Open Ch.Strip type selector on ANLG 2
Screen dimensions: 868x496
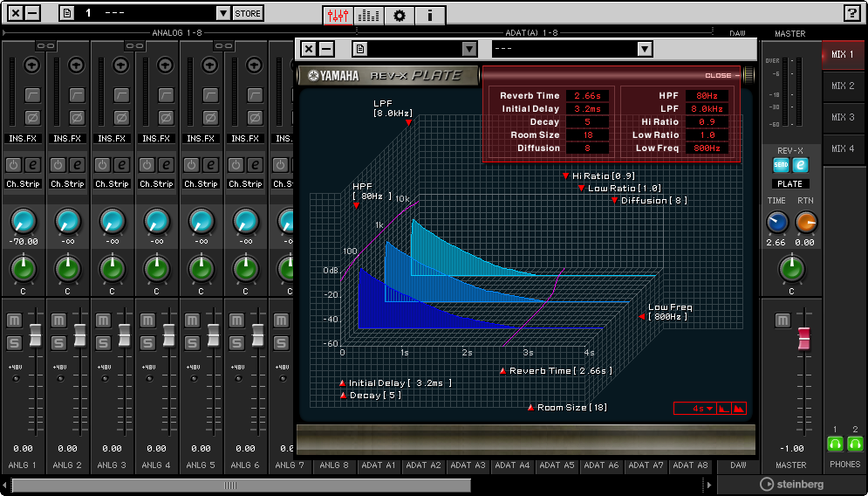[x=67, y=183]
